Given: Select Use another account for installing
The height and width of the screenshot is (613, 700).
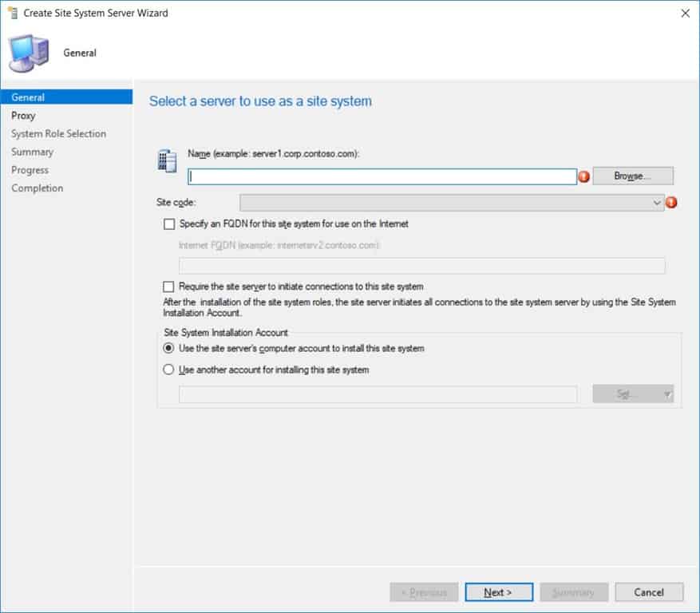Looking at the screenshot, I should 168,369.
